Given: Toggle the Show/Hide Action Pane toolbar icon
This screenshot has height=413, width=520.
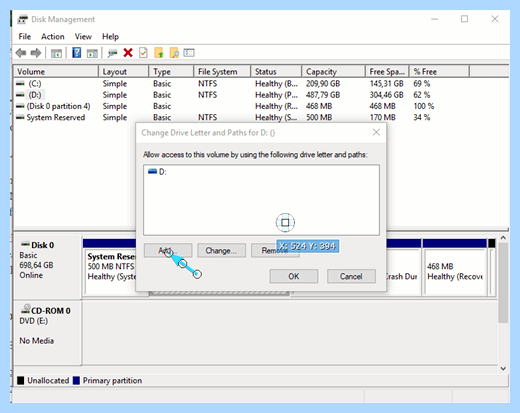Looking at the screenshot, I should (x=92, y=53).
